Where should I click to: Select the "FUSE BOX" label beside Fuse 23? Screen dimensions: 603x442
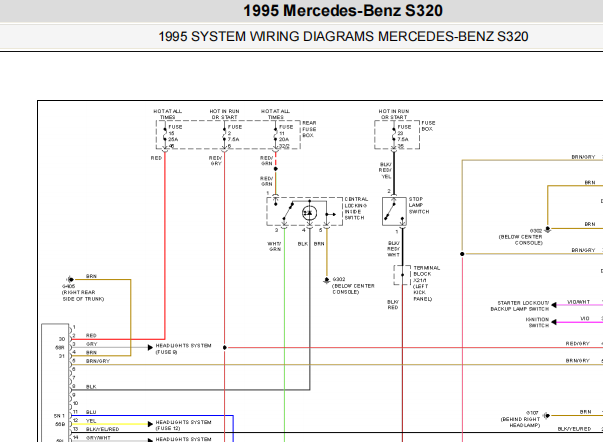point(428,126)
